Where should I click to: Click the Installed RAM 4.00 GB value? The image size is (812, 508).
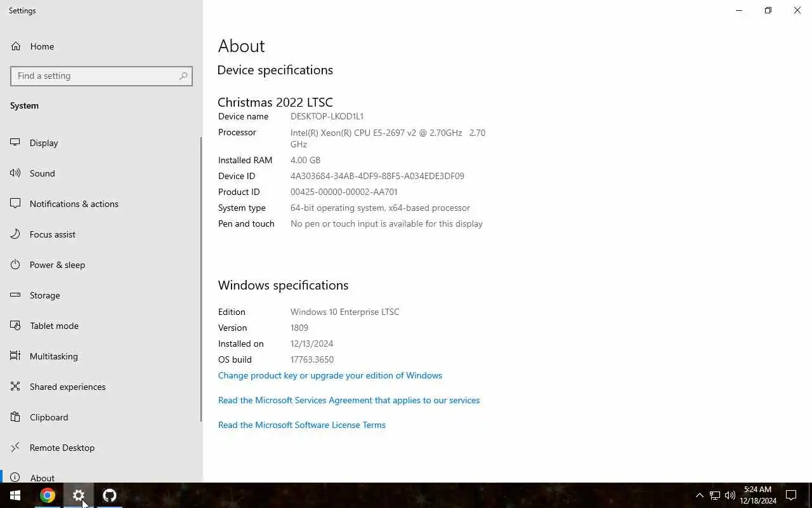click(x=305, y=160)
